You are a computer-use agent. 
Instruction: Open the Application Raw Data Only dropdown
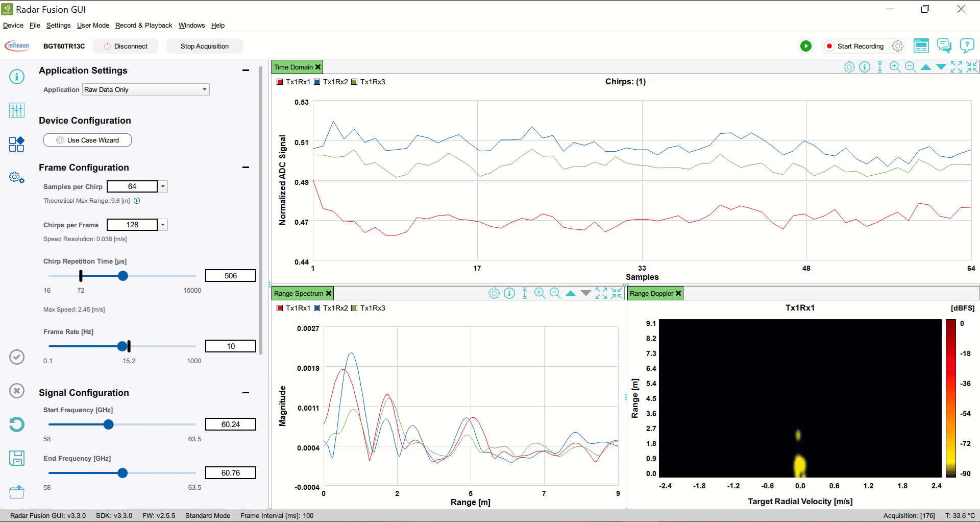(146, 89)
